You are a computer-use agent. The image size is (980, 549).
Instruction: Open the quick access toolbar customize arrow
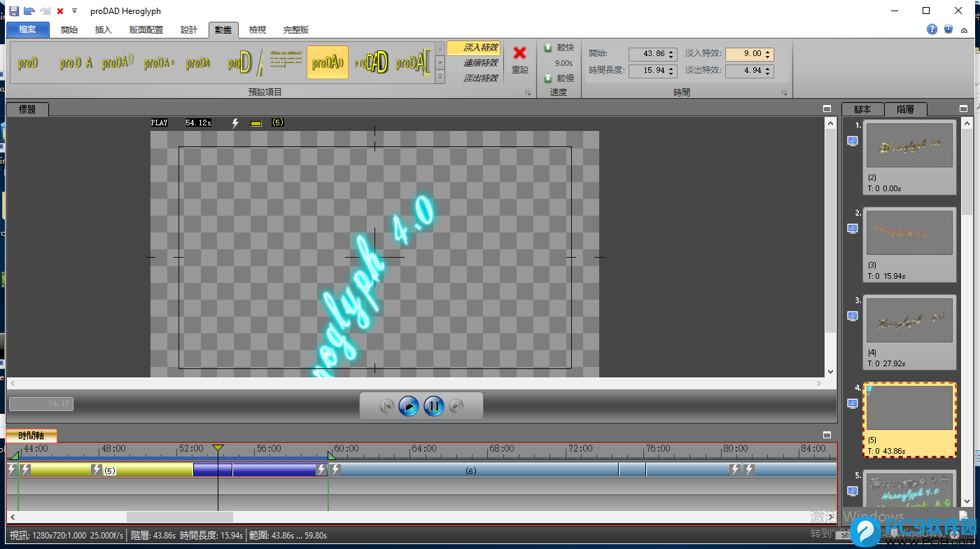(74, 11)
